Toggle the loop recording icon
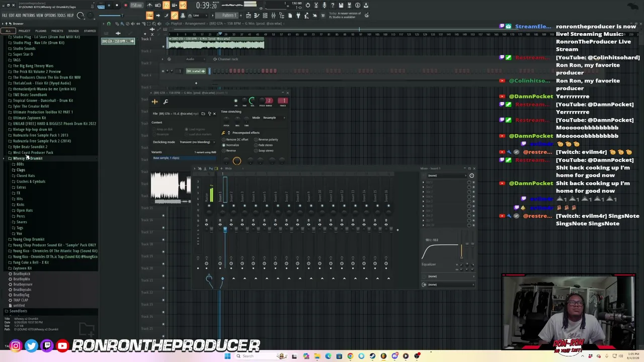The image size is (644, 362). tap(183, 6)
